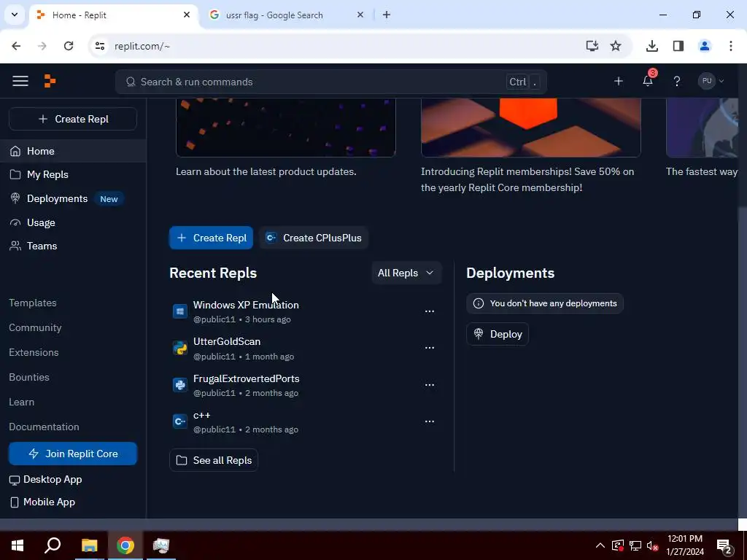Open Chrome three-dot menu

(x=731, y=46)
